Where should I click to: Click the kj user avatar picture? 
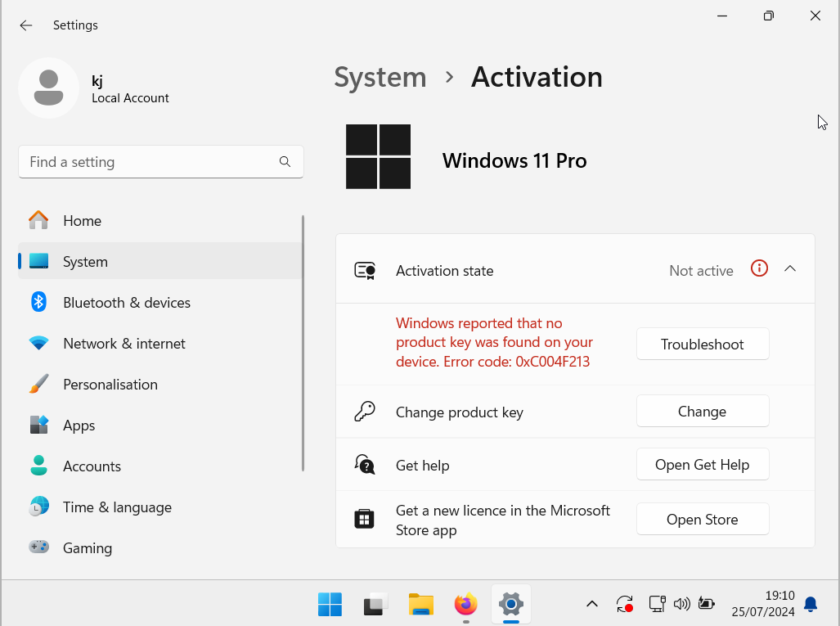click(49, 88)
